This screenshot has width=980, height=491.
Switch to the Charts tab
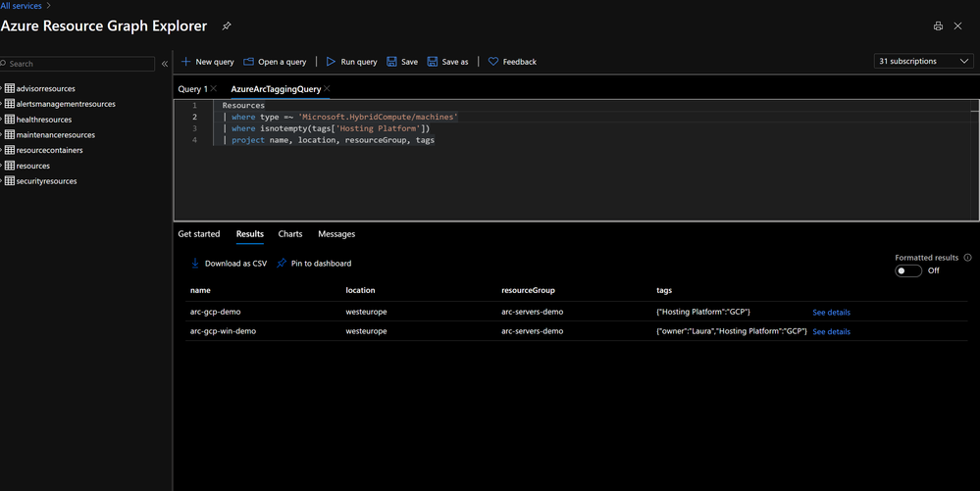coord(290,233)
